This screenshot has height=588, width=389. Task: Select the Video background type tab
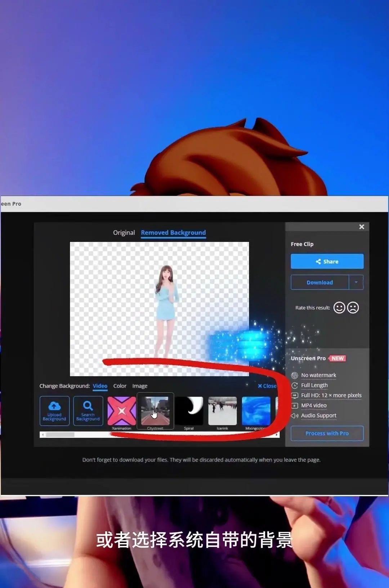click(x=100, y=386)
